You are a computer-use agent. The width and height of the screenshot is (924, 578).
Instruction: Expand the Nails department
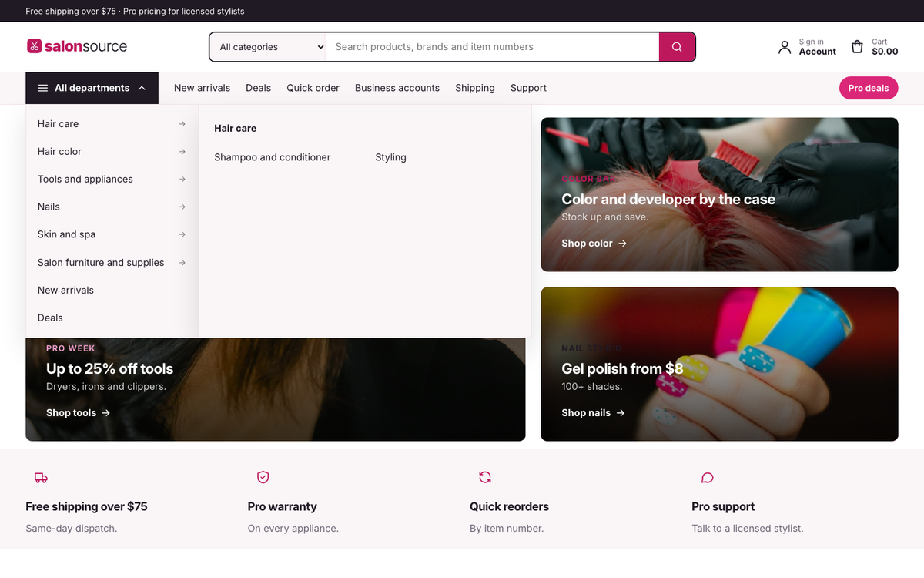click(112, 207)
